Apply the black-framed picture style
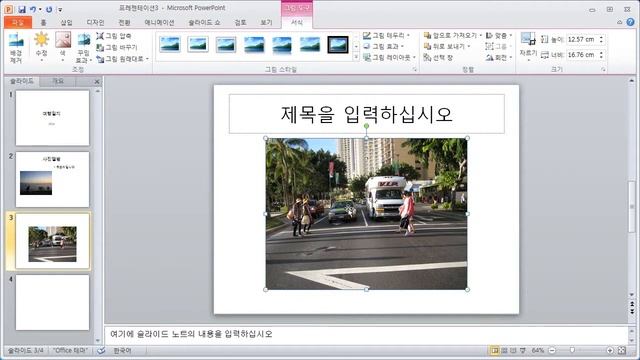The width and height of the screenshot is (640, 360). click(338, 44)
